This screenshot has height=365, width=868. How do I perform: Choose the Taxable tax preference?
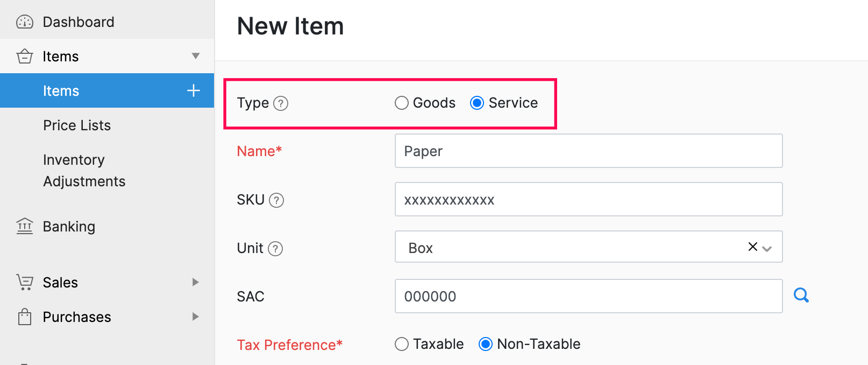click(402, 344)
